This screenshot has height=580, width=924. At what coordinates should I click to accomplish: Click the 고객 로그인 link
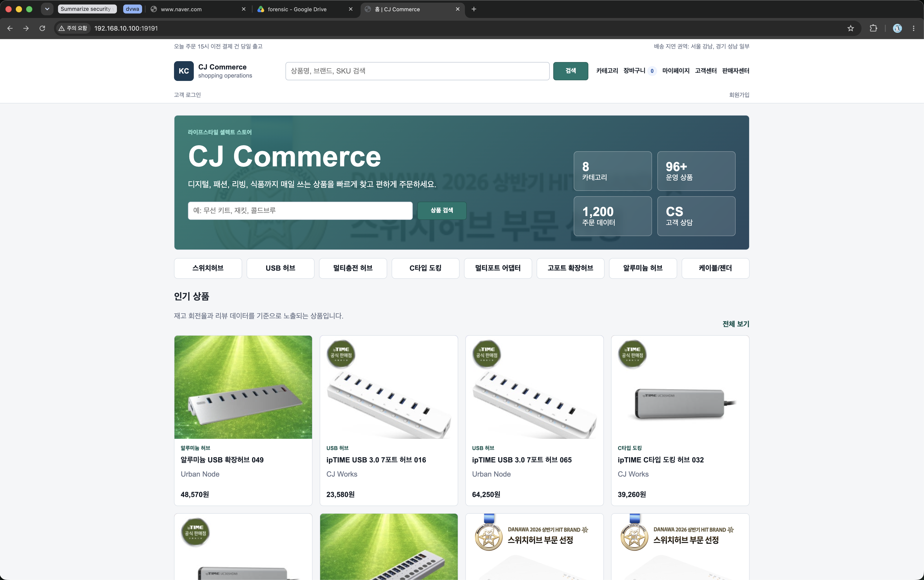click(x=187, y=95)
